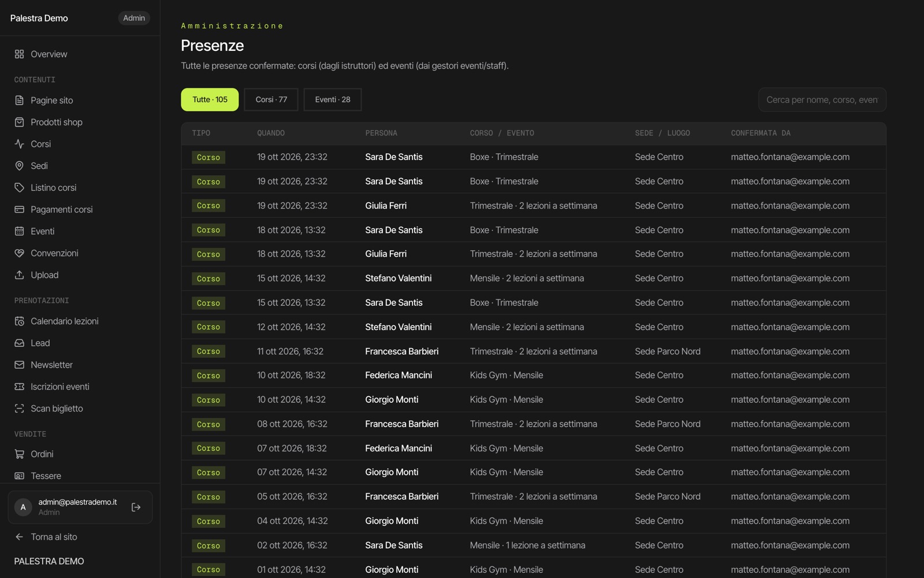The width and height of the screenshot is (924, 578).
Task: Click the Pagine sito document icon
Action: click(19, 100)
